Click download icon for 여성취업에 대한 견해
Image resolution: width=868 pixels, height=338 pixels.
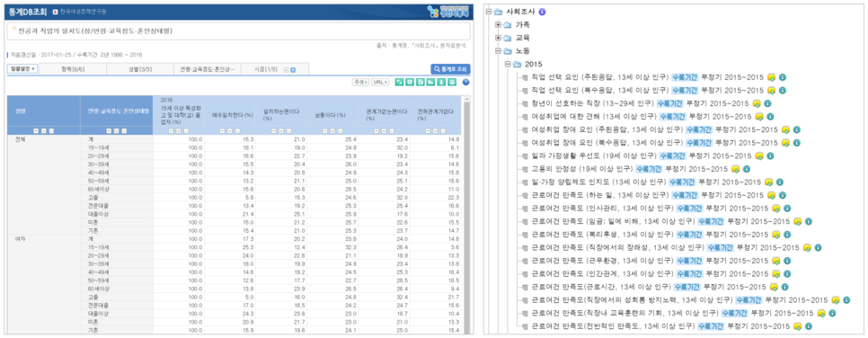pyautogui.click(x=759, y=116)
